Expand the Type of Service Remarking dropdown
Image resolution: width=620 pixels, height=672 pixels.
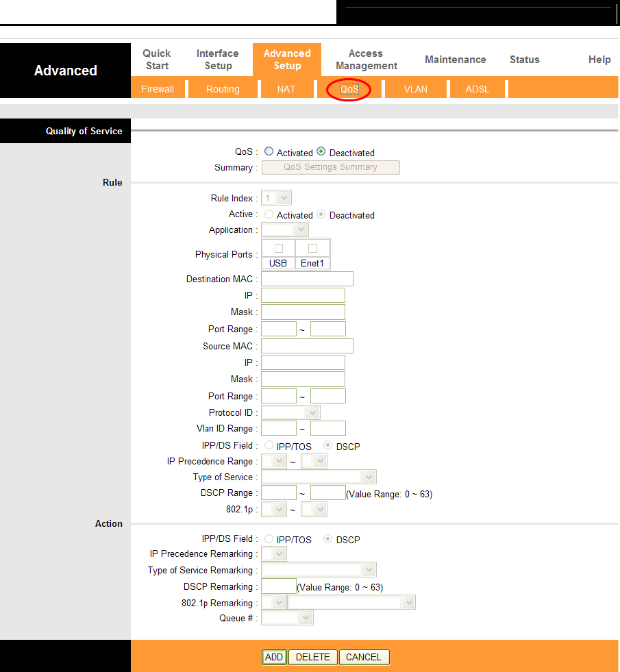click(319, 570)
